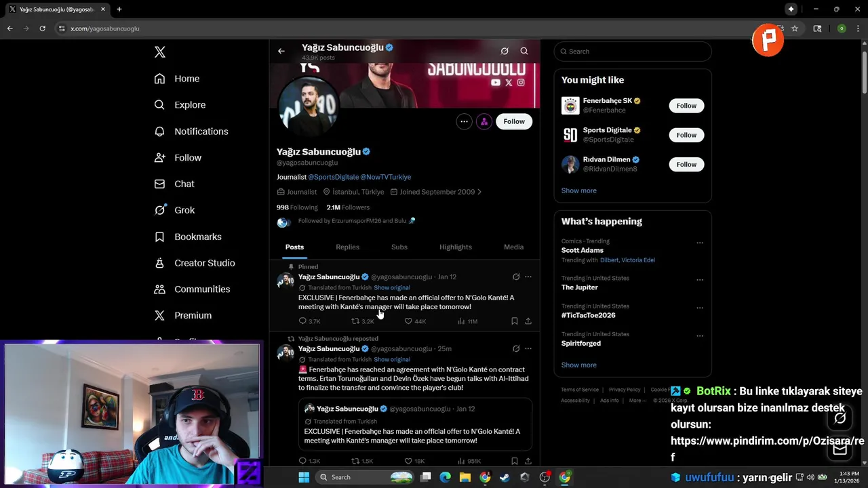This screenshot has width=868, height=488.
Task: Follow Yağız Sabuncuoğlu
Action: [x=514, y=121]
